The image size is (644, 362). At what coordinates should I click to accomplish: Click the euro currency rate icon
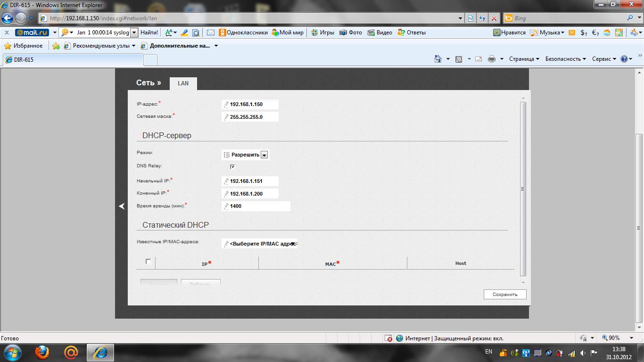(x=595, y=33)
